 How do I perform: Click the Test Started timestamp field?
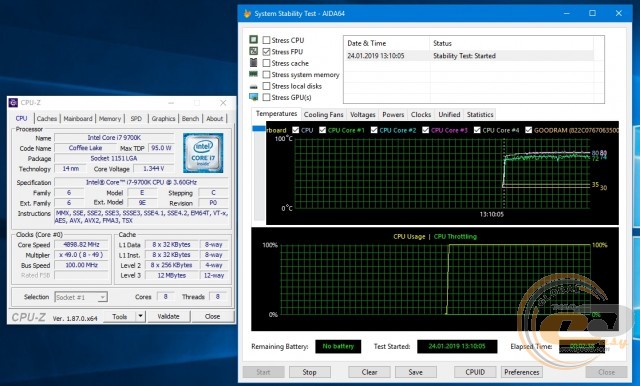[457, 346]
